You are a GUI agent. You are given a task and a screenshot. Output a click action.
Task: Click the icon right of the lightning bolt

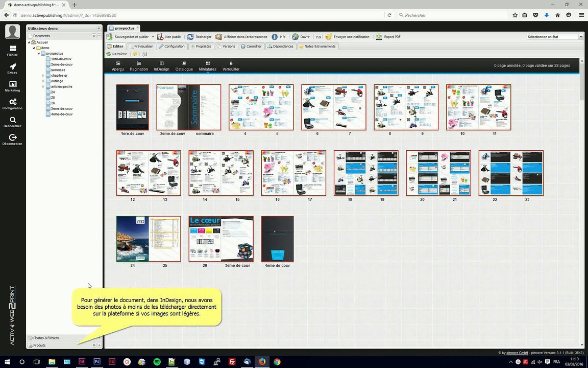coord(144,54)
